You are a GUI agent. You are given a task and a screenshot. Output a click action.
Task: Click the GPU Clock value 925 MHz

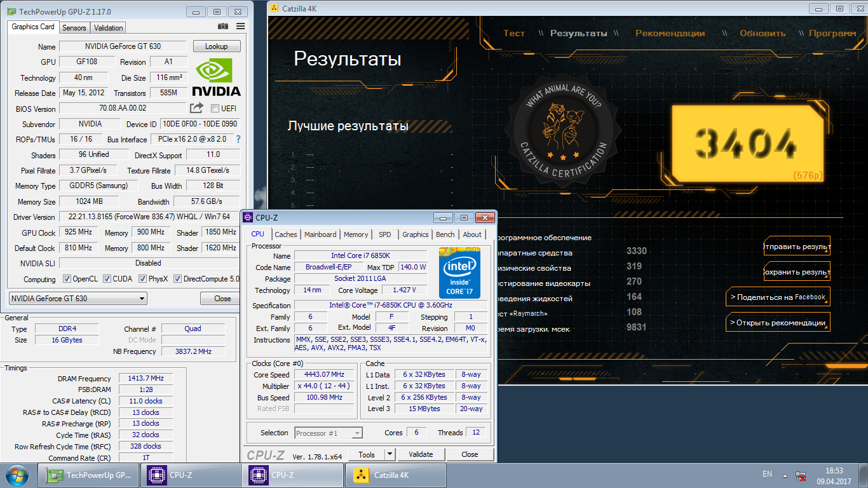click(x=79, y=233)
